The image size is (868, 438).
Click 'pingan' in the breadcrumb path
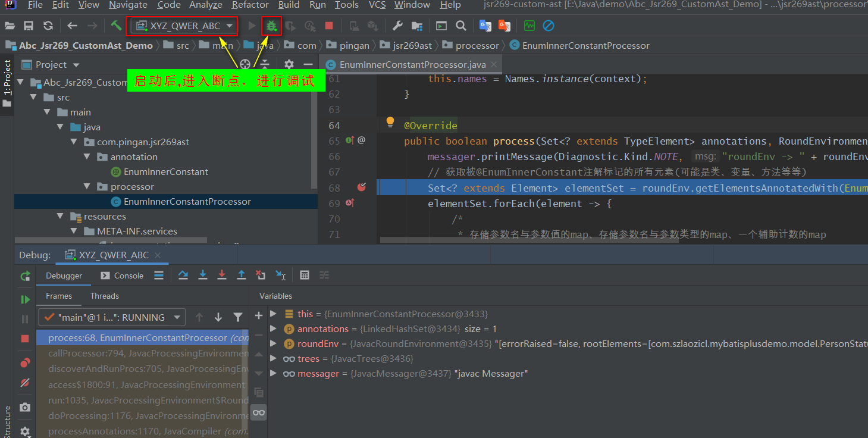[355, 45]
